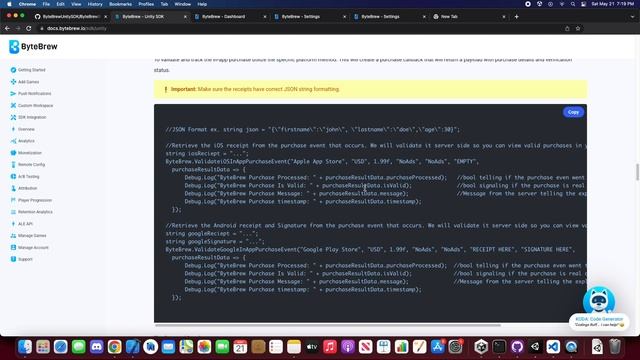Reload the page with the refresh icon
This screenshot has width=640, height=360.
click(x=29, y=29)
